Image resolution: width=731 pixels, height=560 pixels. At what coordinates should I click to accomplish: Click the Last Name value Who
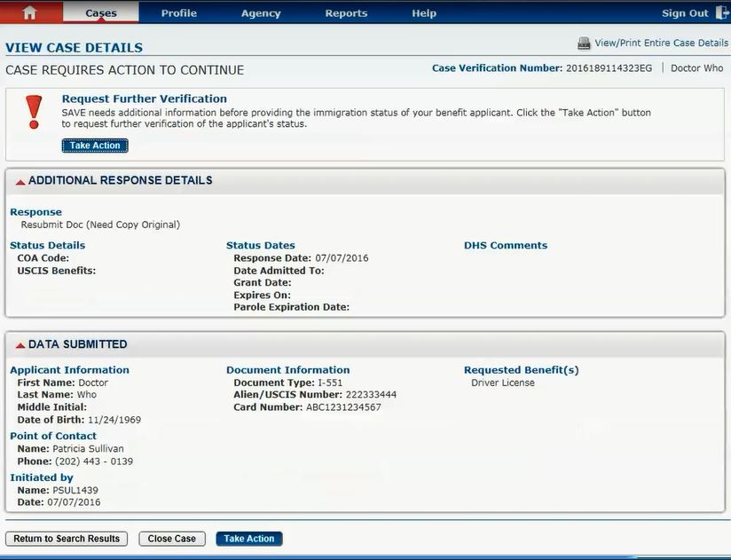pyautogui.click(x=87, y=394)
